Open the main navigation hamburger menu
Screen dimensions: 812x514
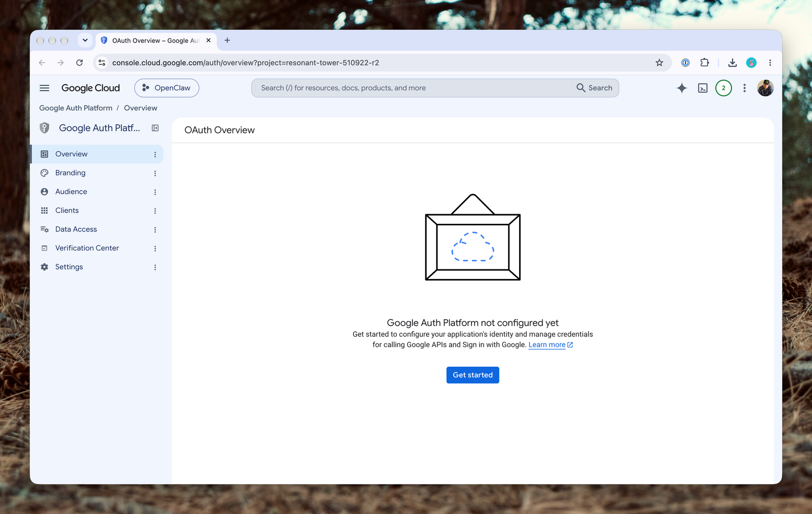coord(45,88)
